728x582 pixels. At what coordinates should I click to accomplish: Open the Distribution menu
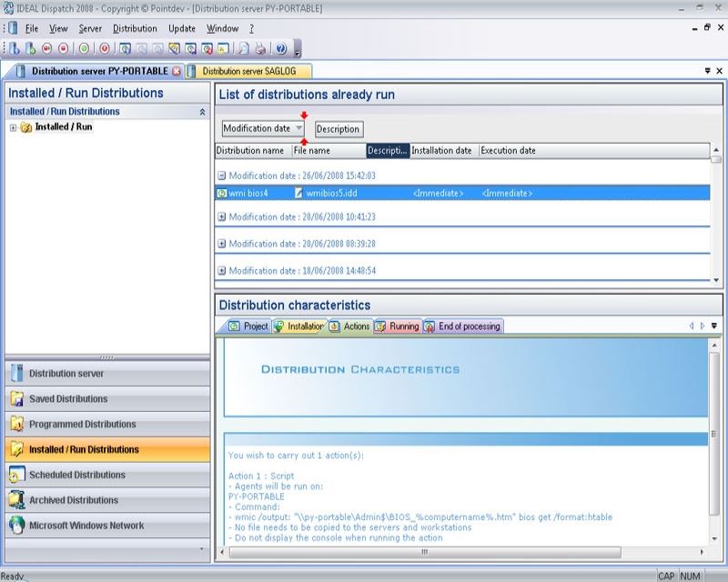tap(135, 28)
